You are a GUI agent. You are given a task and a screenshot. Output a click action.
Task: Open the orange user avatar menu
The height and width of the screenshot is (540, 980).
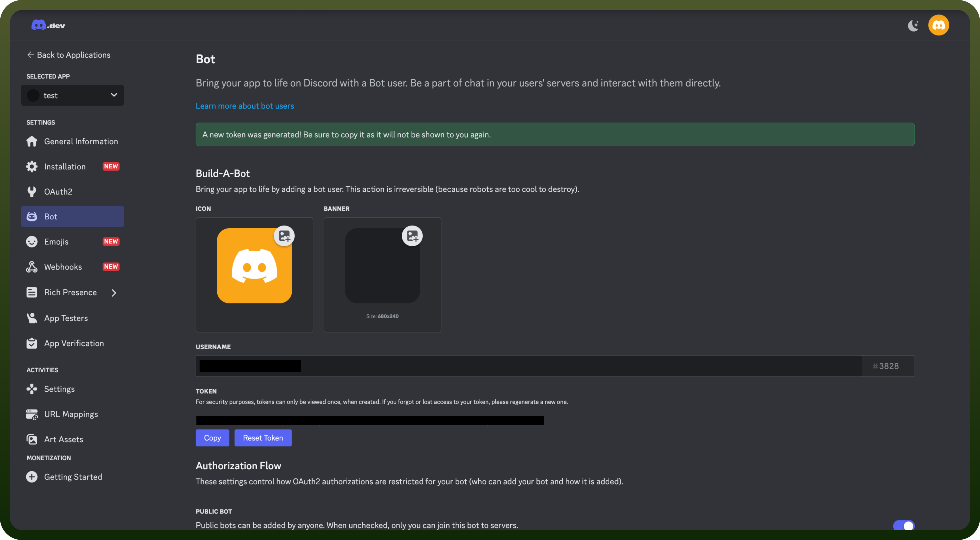coord(938,25)
